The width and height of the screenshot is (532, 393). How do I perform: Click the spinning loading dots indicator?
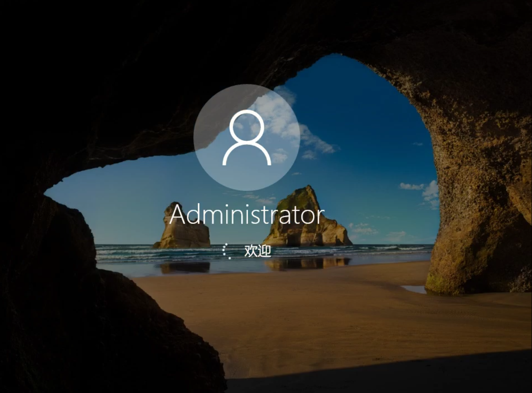pyautogui.click(x=226, y=251)
